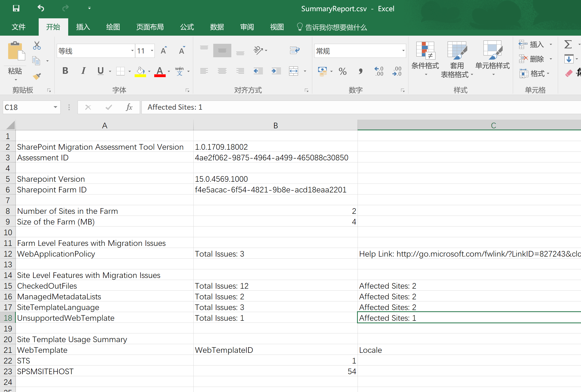
Task: Click the increase decimal icon
Action: 379,71
